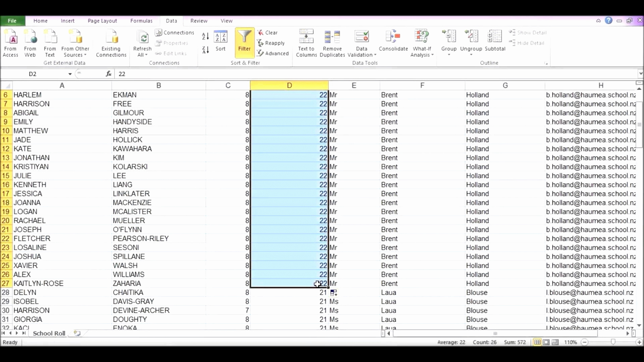
Task: Switch to Page Layout view
Action: (546, 342)
